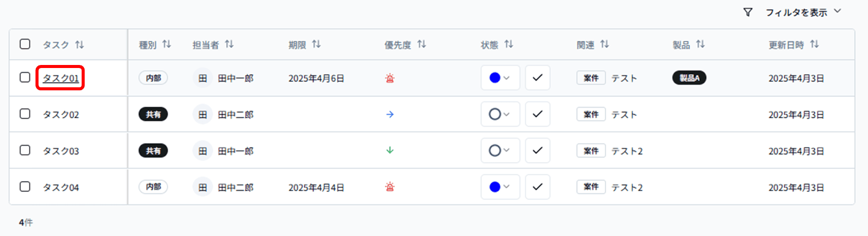Sort tasks by タスク column arrows
Image resolution: width=868 pixels, height=236 pixels.
click(80, 45)
